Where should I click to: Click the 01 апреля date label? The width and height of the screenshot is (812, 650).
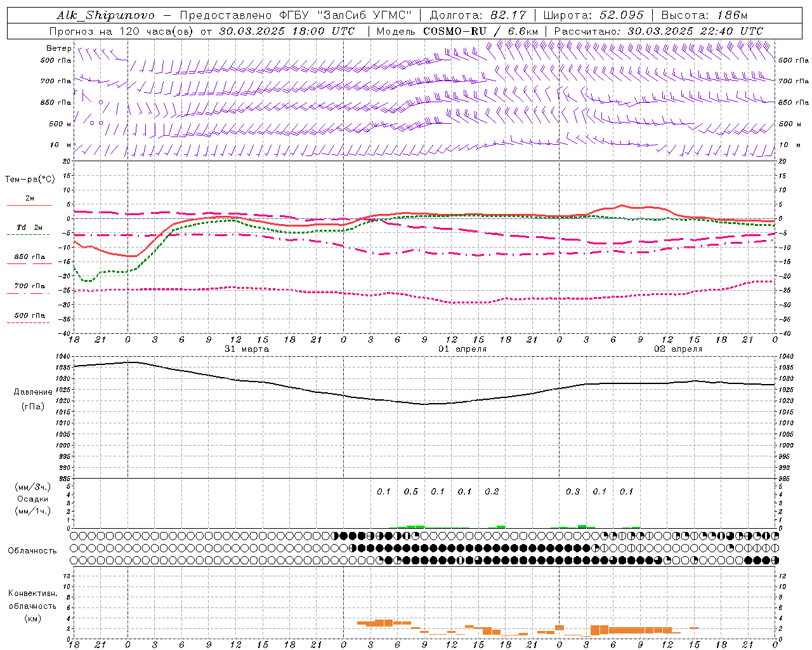(462, 349)
